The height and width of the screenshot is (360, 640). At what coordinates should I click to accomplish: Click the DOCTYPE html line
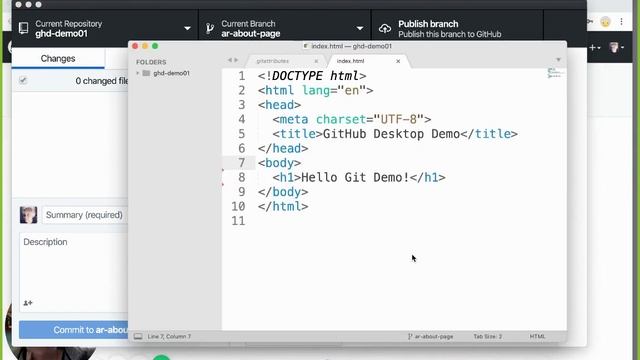point(312,76)
